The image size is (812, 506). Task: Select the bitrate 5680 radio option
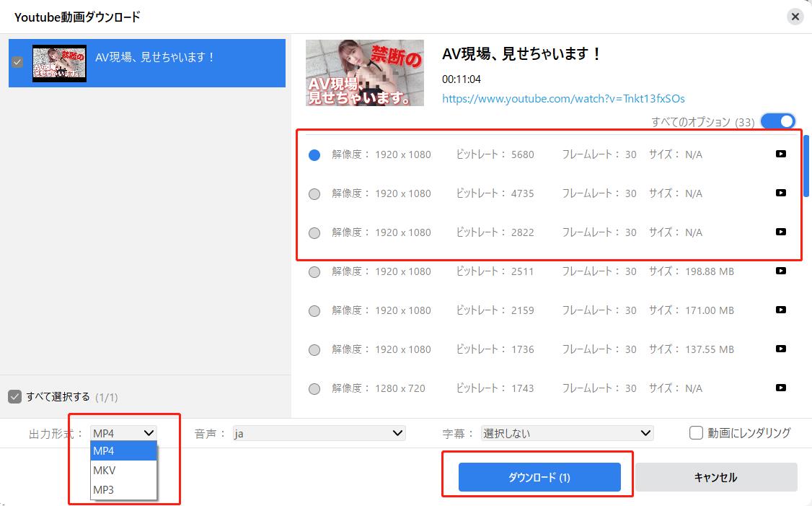coord(314,155)
